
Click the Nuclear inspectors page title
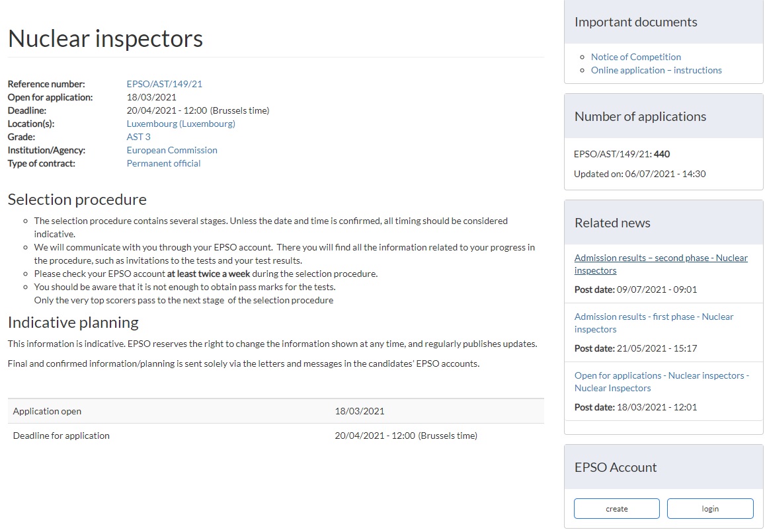(x=105, y=38)
